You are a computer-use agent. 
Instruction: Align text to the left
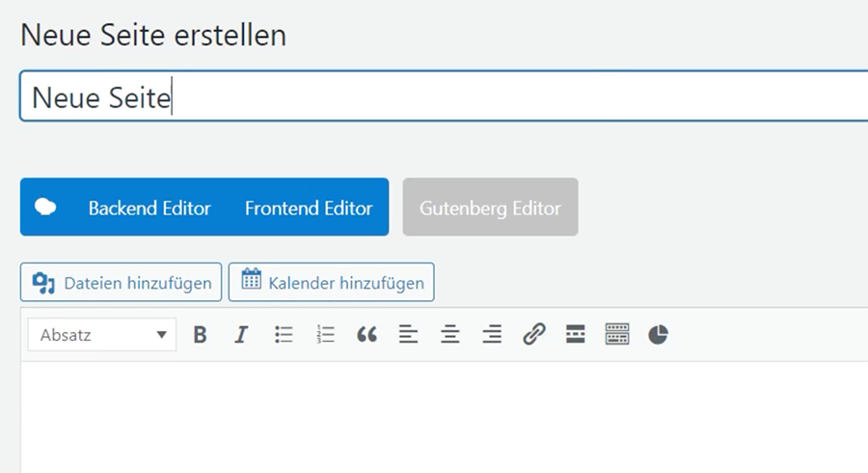click(409, 335)
